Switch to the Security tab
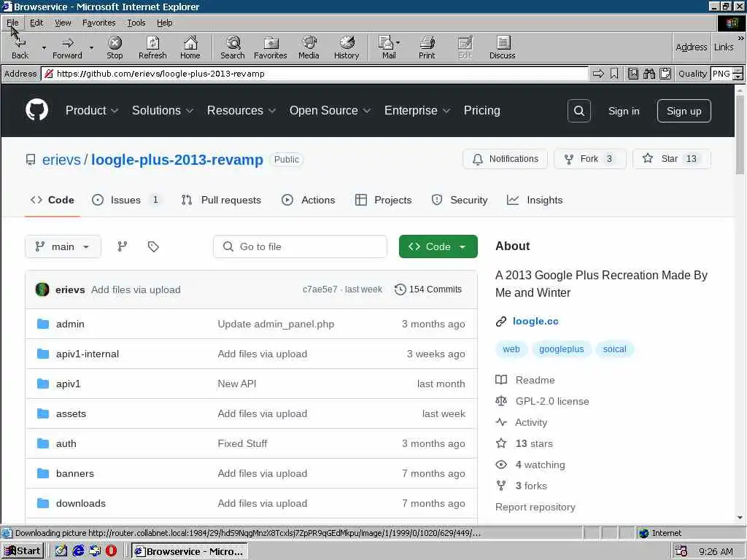 point(460,200)
